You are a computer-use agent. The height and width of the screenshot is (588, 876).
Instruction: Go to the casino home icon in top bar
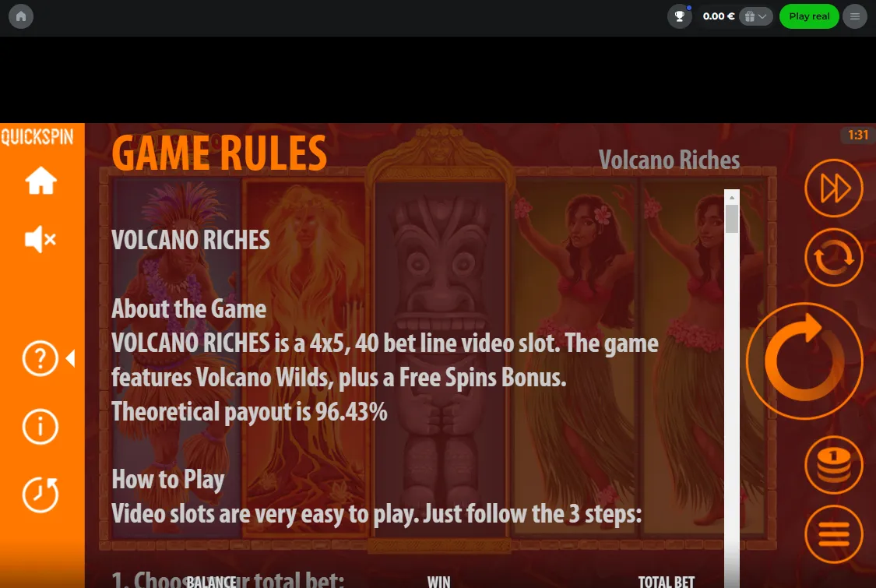click(21, 16)
